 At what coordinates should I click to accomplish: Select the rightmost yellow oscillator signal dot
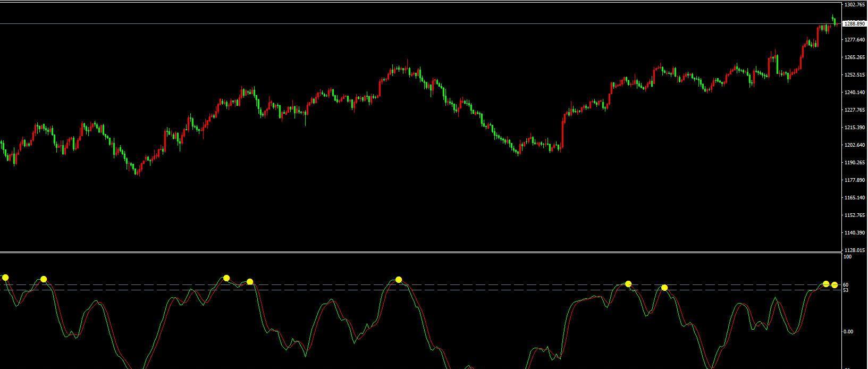(x=835, y=285)
